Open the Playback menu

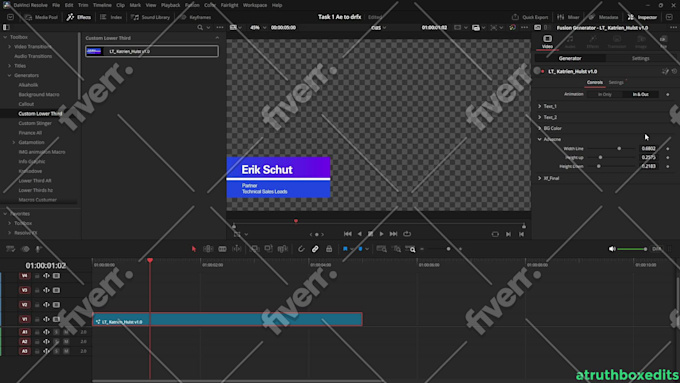pos(170,5)
